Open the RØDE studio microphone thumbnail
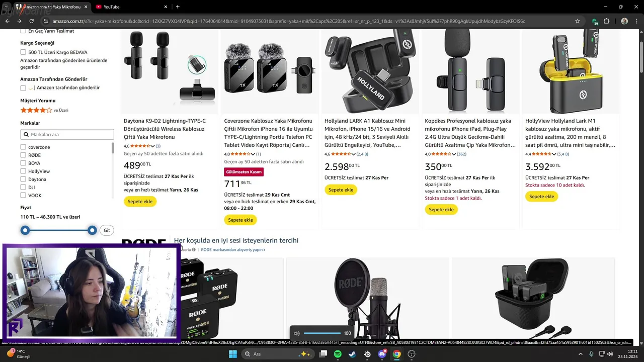Viewport: 644px width, 362px height. [367, 299]
